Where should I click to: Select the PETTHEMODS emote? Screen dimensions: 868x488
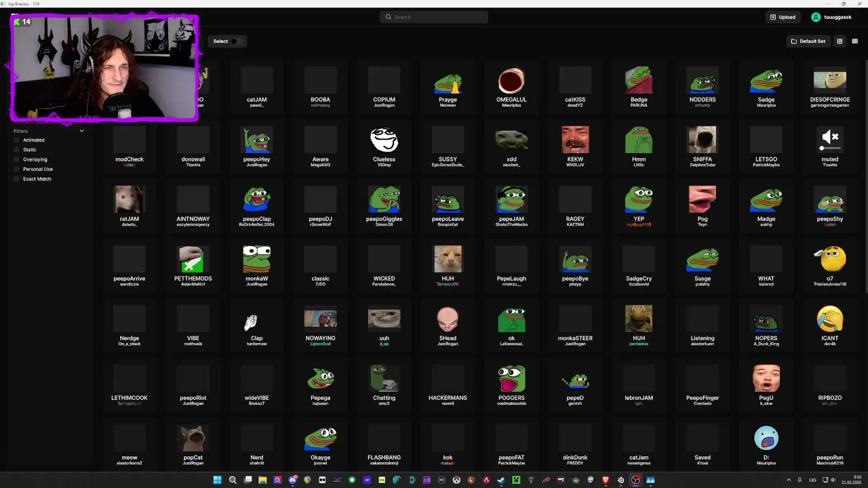pyautogui.click(x=193, y=265)
